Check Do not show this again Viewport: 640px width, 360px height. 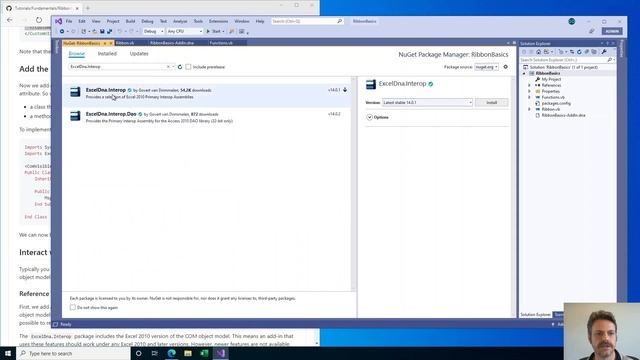(x=73, y=307)
